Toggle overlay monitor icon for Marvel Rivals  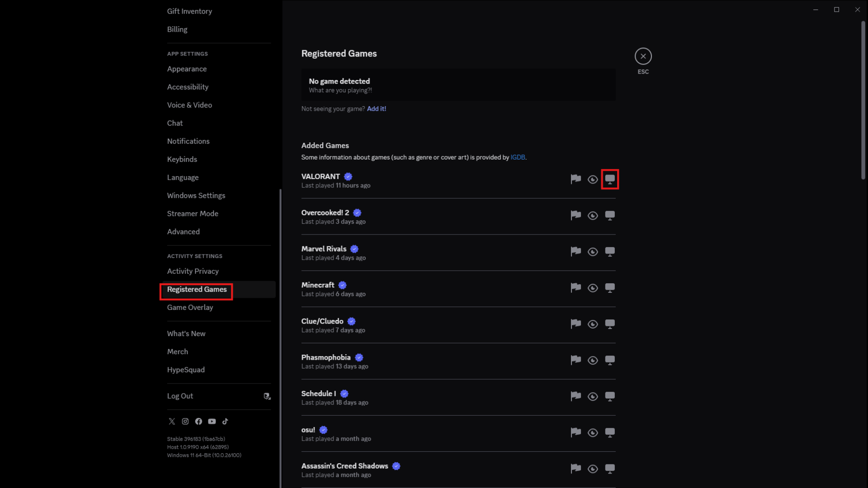click(x=610, y=252)
